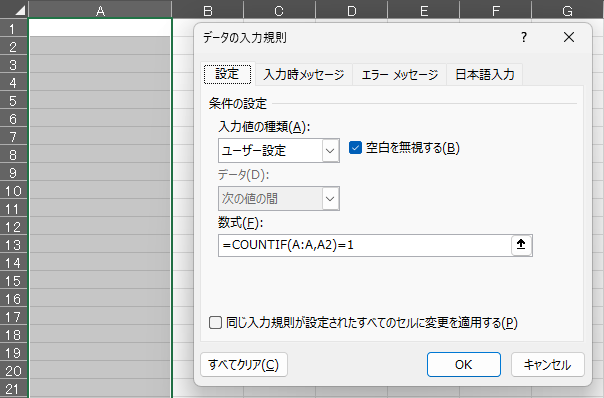Close the データの入力規則 dialog
The width and height of the screenshot is (604, 398).
tap(569, 37)
